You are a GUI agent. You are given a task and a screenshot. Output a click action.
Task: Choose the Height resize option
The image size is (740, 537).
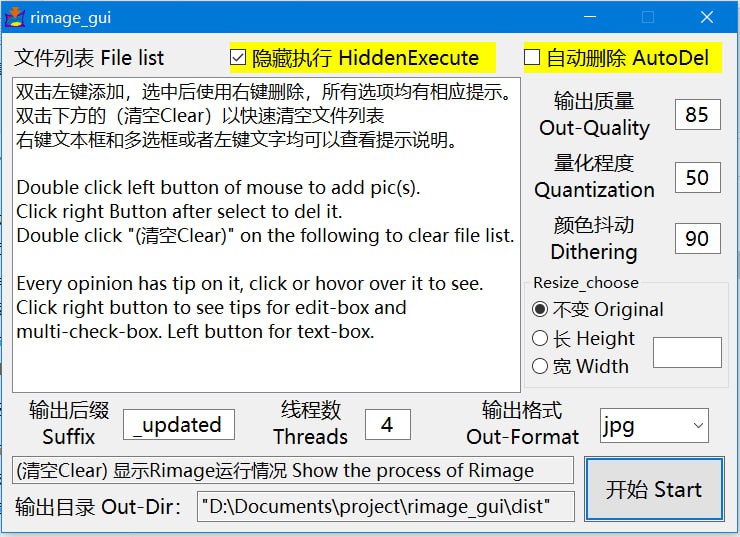point(541,338)
